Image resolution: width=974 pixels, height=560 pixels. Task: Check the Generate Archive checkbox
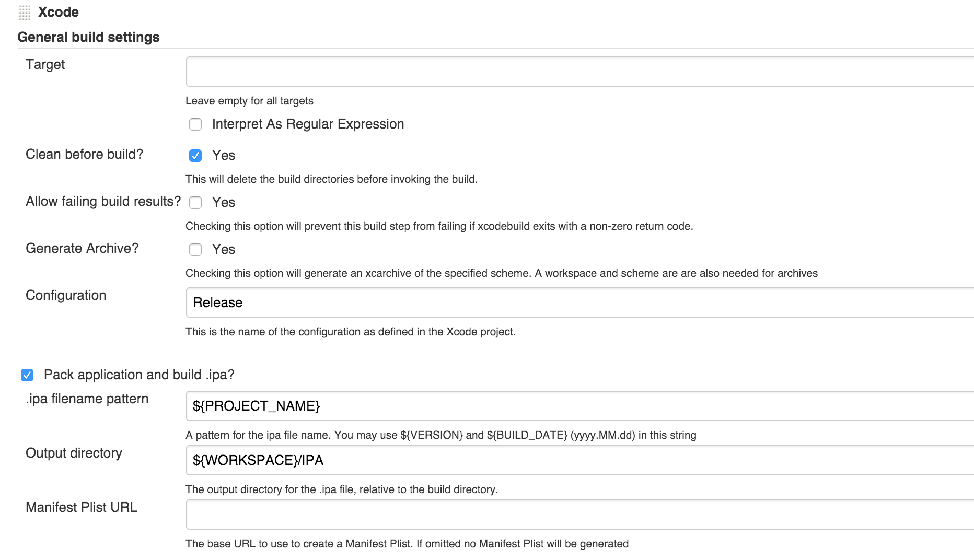pos(195,250)
